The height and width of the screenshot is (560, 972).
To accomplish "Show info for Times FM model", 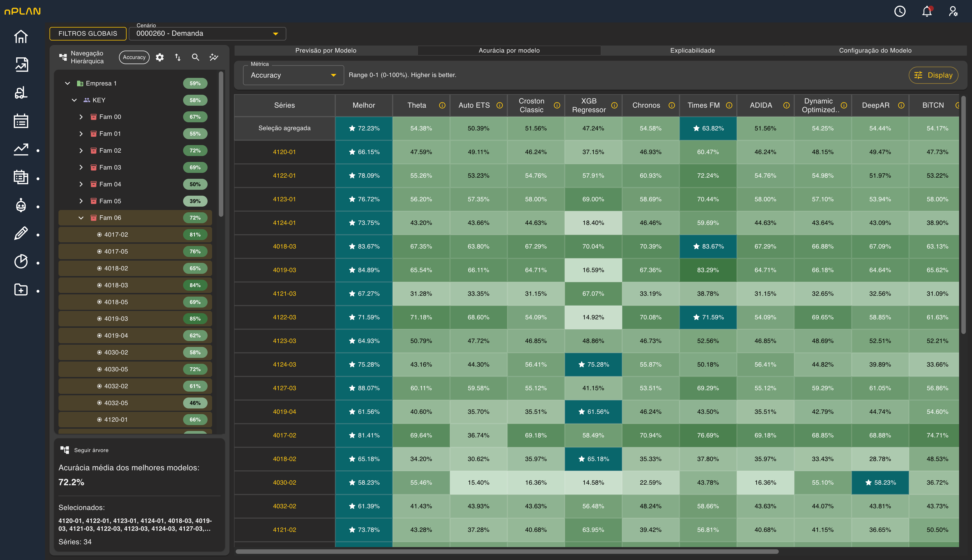I will click(x=729, y=105).
